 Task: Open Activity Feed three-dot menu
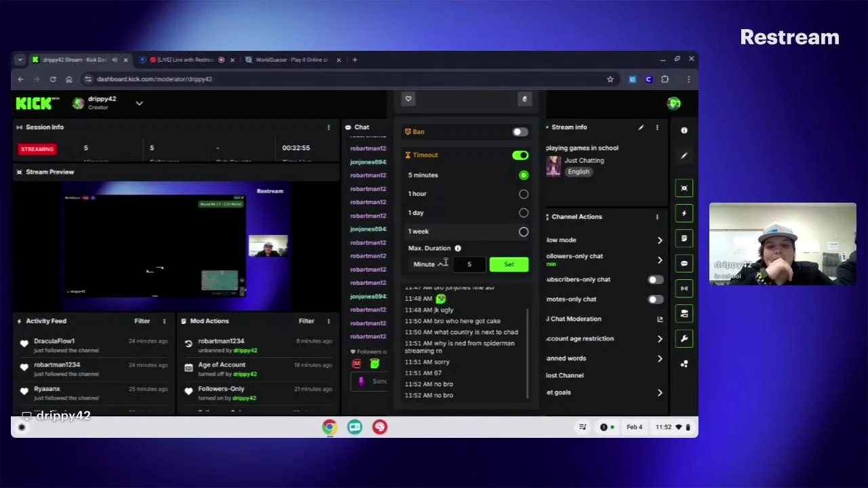[164, 321]
